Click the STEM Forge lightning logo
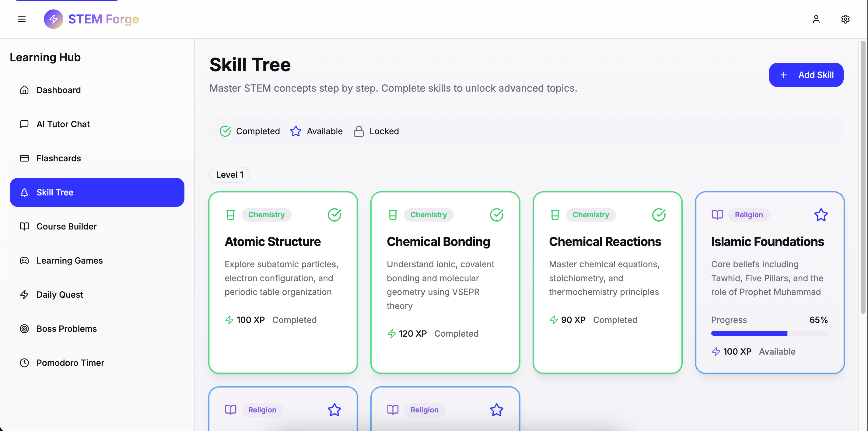The height and width of the screenshot is (431, 868). [53, 19]
